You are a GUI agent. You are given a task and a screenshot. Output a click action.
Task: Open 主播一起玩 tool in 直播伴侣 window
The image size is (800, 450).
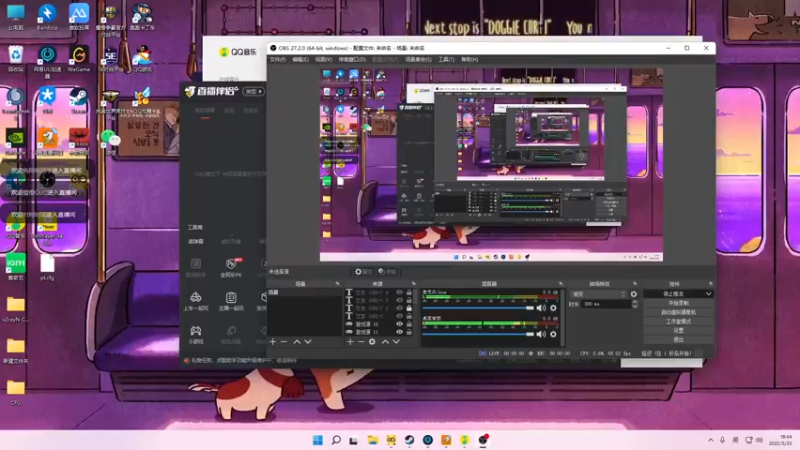pos(231,301)
